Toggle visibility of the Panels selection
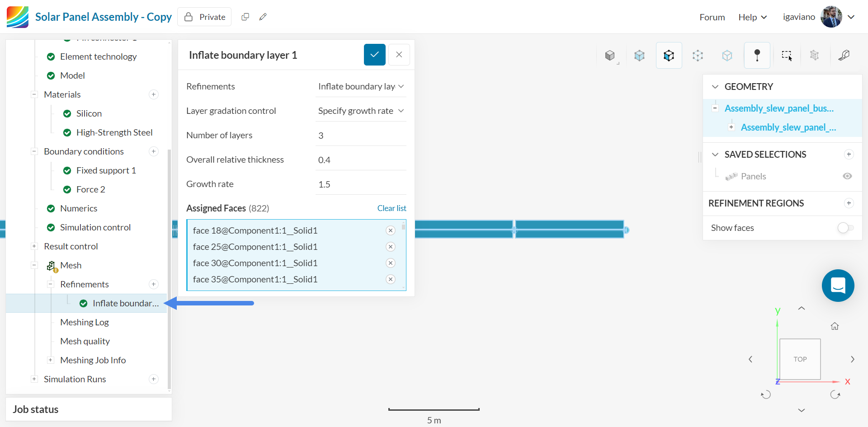Image resolution: width=868 pixels, height=427 pixels. coord(847,176)
